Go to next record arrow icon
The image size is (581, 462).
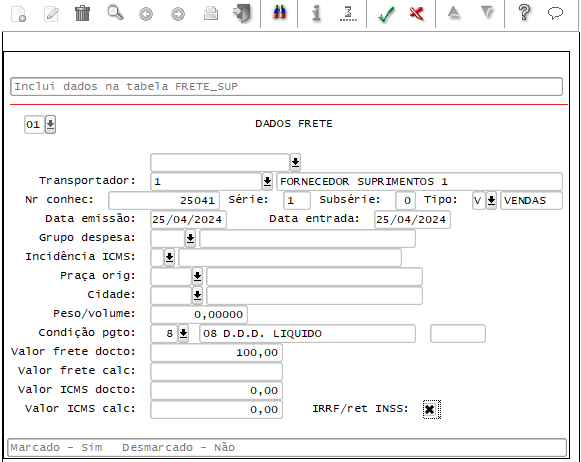(x=178, y=14)
